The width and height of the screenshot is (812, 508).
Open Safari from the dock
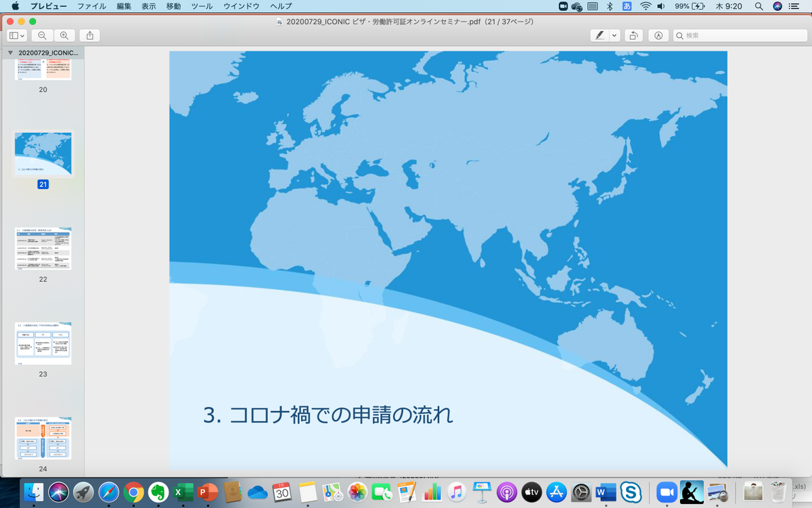point(109,492)
